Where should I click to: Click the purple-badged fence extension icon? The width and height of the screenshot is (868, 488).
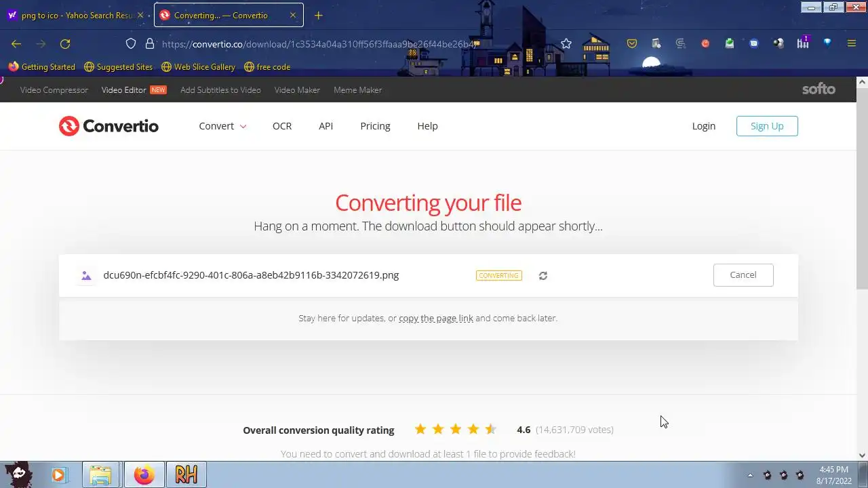(803, 42)
